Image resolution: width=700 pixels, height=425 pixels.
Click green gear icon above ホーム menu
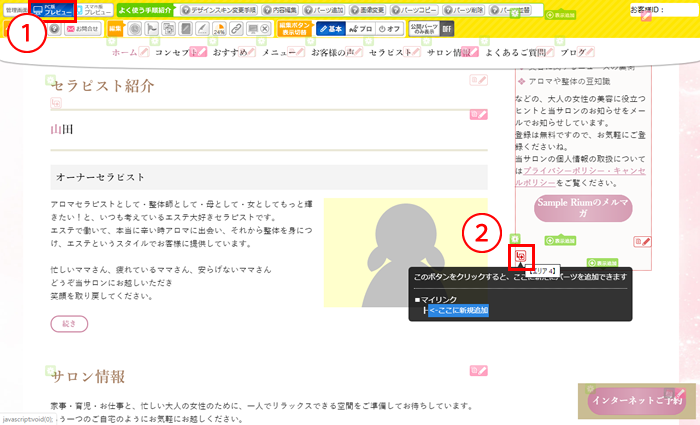point(111,41)
